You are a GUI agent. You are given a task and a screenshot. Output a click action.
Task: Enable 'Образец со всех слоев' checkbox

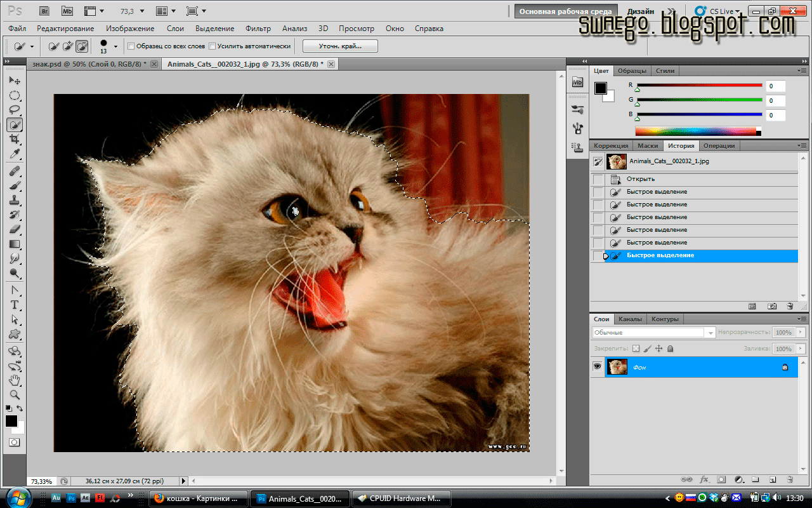[131, 46]
